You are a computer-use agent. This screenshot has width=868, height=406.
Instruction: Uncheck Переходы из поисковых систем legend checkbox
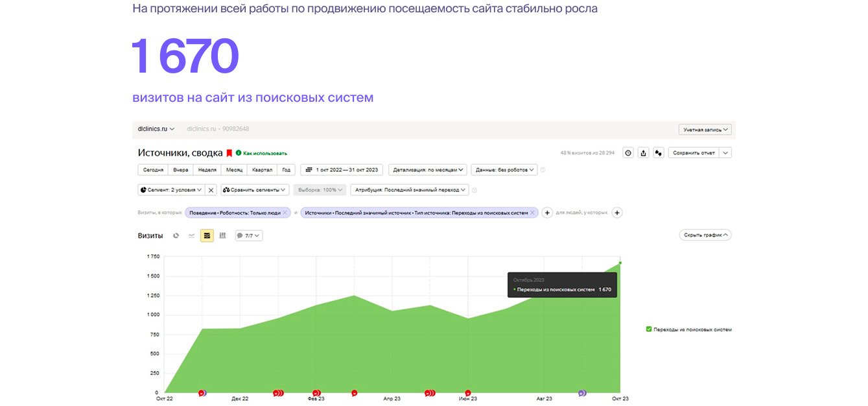coord(649,329)
